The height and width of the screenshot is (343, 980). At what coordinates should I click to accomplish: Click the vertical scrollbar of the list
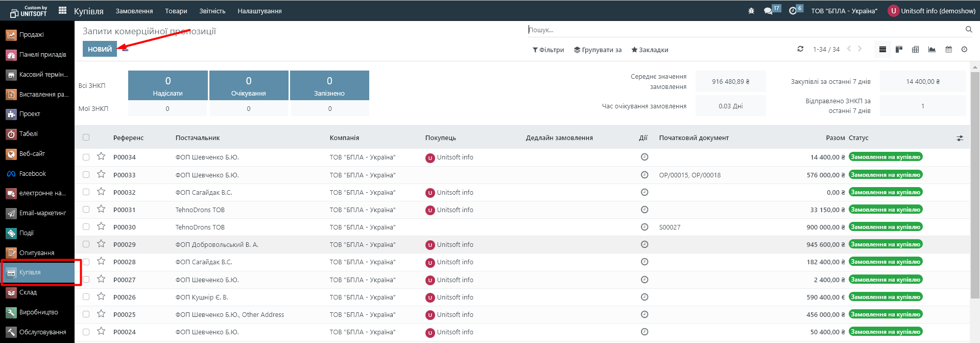975,184
